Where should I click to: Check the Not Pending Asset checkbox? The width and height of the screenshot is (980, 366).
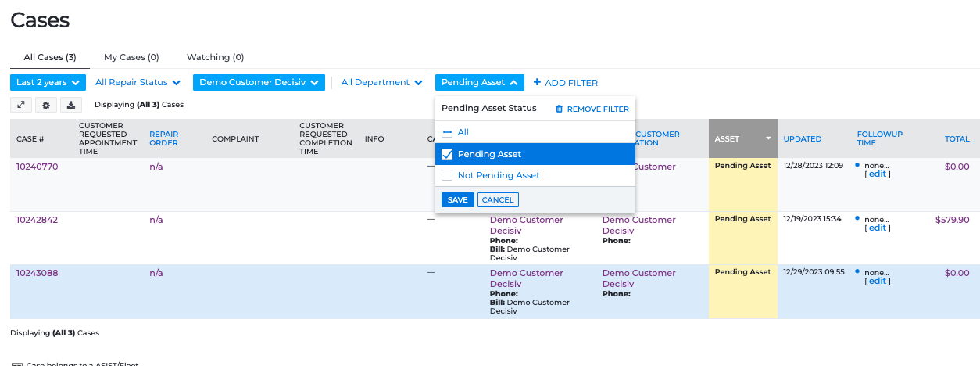(x=447, y=175)
